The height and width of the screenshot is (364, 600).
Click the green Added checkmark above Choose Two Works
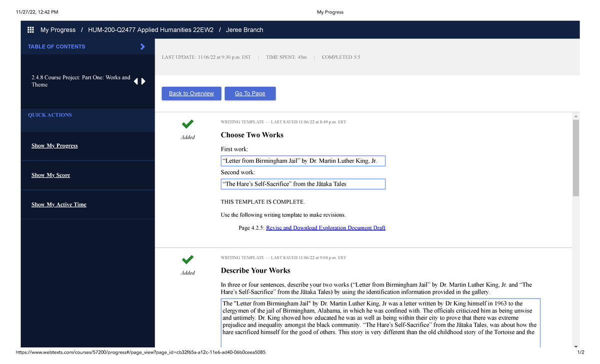pos(187,124)
